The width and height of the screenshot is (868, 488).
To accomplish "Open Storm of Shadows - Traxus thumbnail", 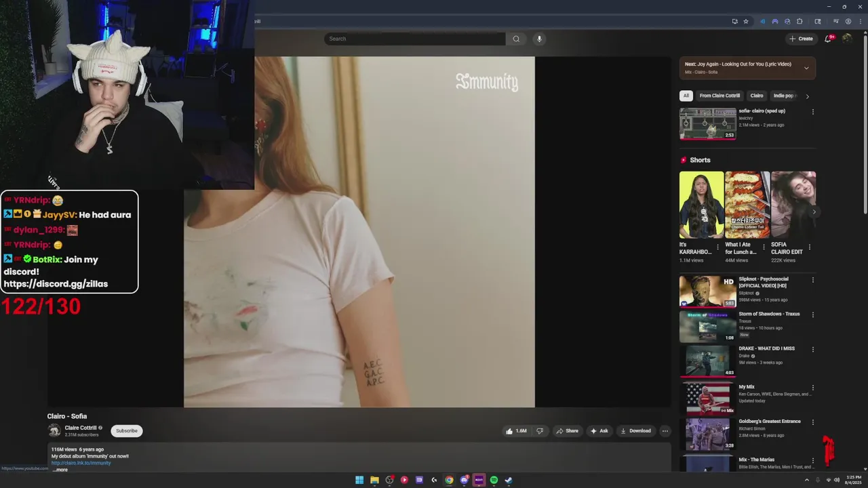I will point(708,327).
